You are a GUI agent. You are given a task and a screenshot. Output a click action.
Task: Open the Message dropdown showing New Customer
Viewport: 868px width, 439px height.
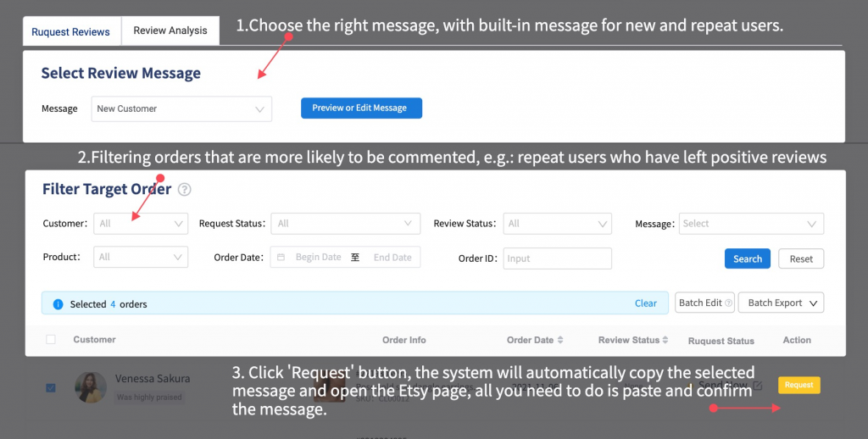pyautogui.click(x=181, y=108)
